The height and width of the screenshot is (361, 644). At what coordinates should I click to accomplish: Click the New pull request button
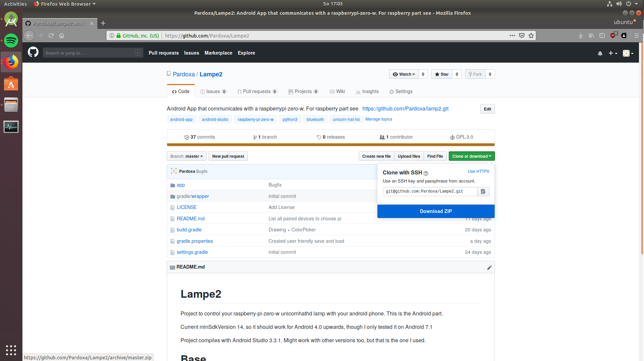[x=228, y=156]
